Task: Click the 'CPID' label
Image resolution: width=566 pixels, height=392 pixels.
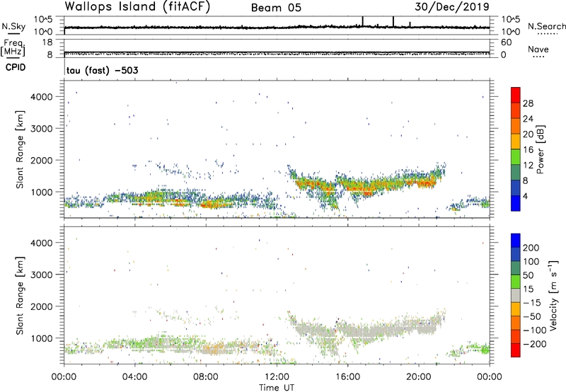Action: point(16,67)
